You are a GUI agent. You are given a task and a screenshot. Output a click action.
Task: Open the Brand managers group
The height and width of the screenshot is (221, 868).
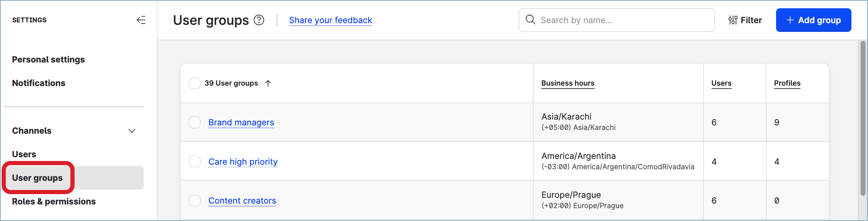[x=241, y=123]
